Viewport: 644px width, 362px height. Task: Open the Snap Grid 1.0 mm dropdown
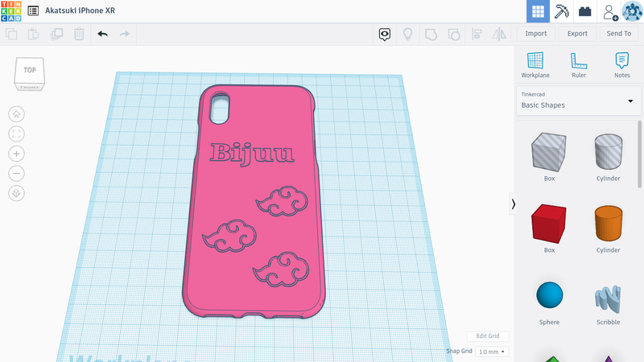tap(492, 352)
